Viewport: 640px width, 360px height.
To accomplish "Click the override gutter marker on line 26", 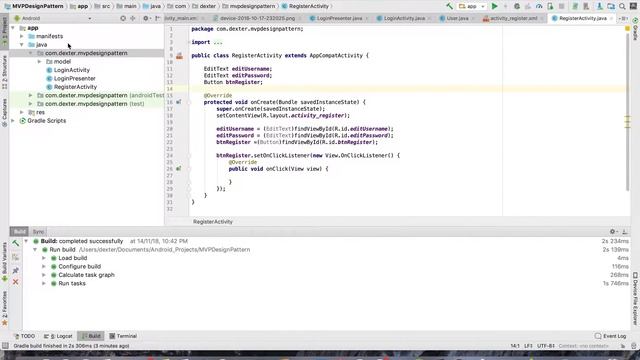I will (179, 169).
